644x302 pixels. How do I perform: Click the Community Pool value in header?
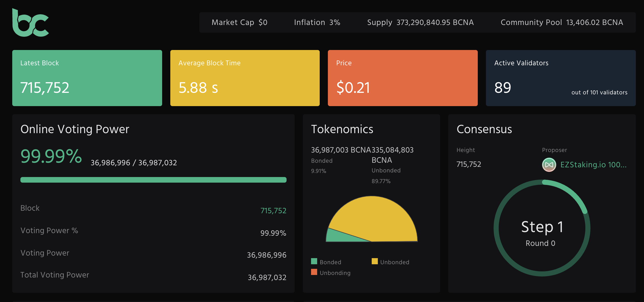click(x=594, y=22)
